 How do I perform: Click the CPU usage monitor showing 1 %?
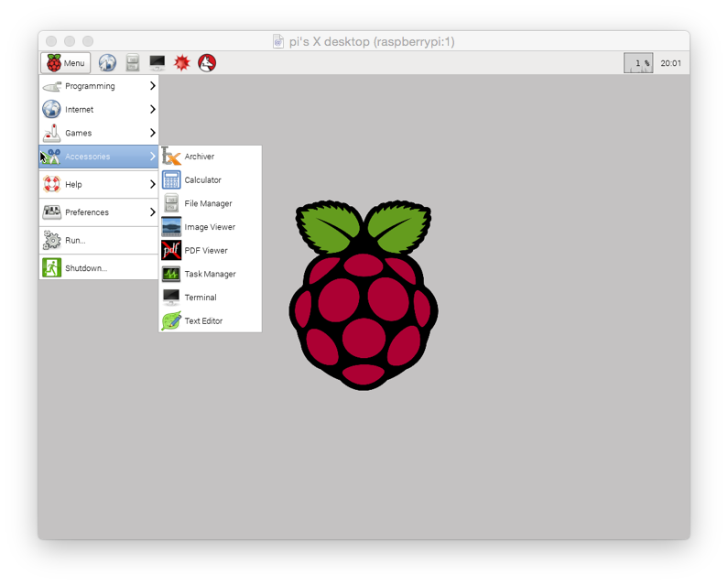pyautogui.click(x=638, y=63)
